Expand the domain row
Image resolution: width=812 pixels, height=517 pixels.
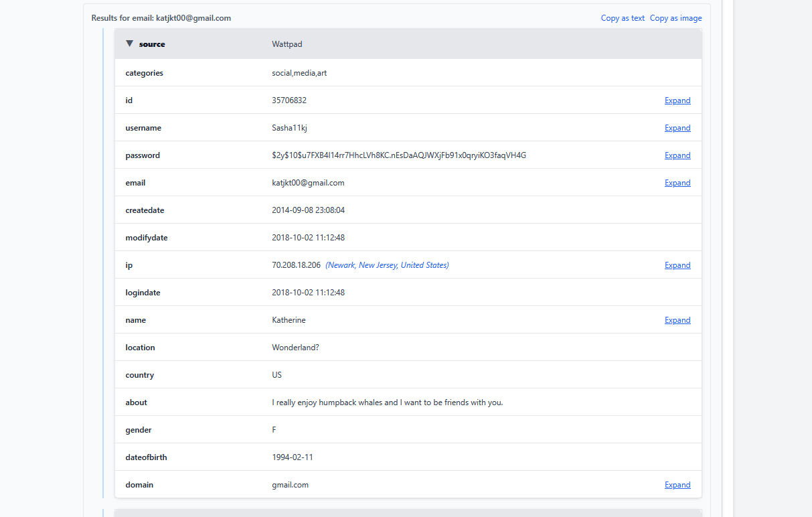click(x=677, y=485)
